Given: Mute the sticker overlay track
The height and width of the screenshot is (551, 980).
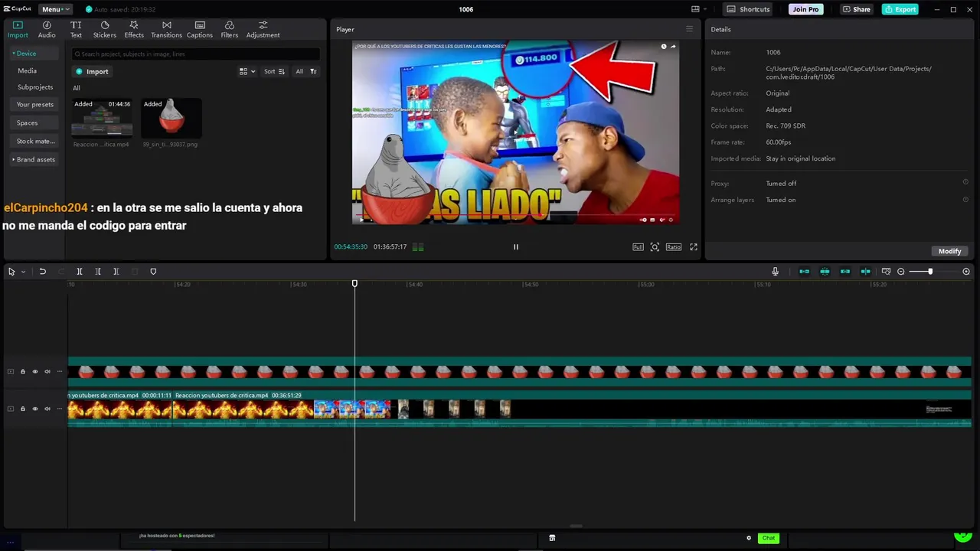Looking at the screenshot, I should point(47,372).
